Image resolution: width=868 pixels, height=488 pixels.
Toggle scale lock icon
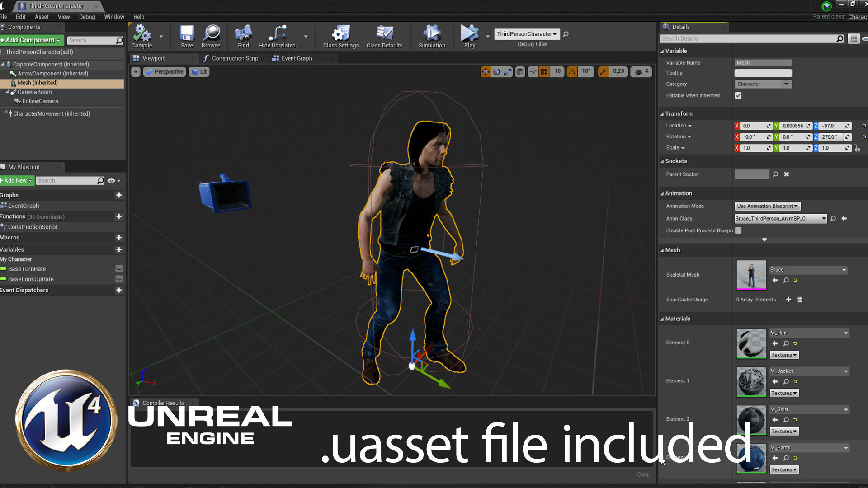click(857, 148)
